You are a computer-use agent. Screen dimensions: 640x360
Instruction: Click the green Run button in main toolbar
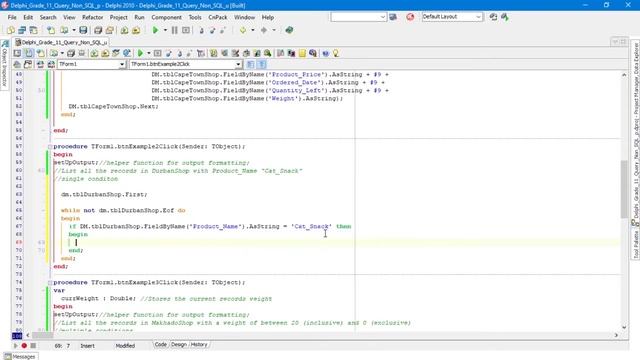click(155, 30)
